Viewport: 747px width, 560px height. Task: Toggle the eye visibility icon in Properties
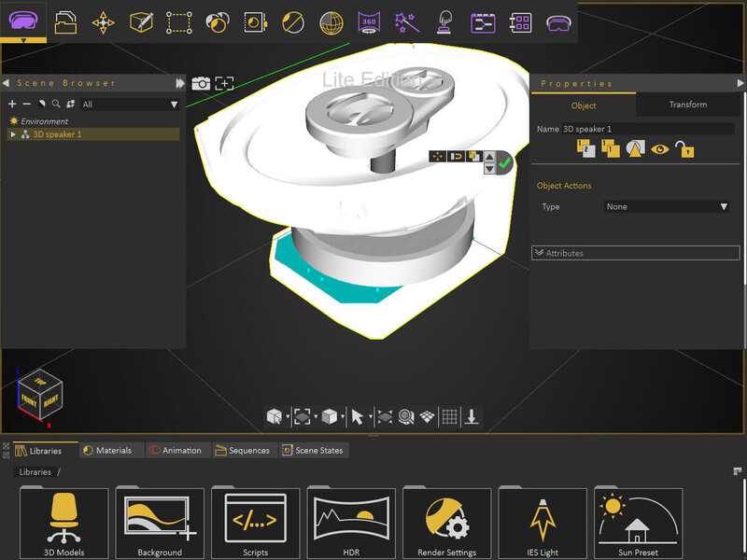click(660, 147)
